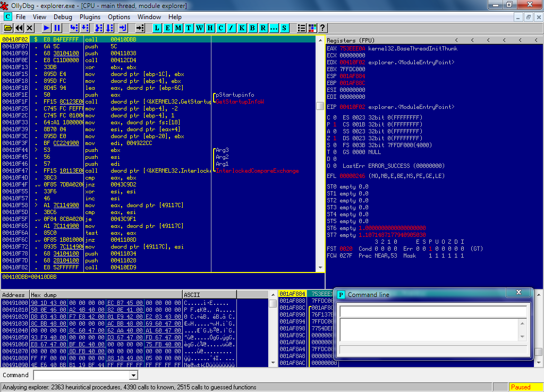This screenshot has width=544, height=392.
Task: Open References window with R button
Action: click(263, 28)
